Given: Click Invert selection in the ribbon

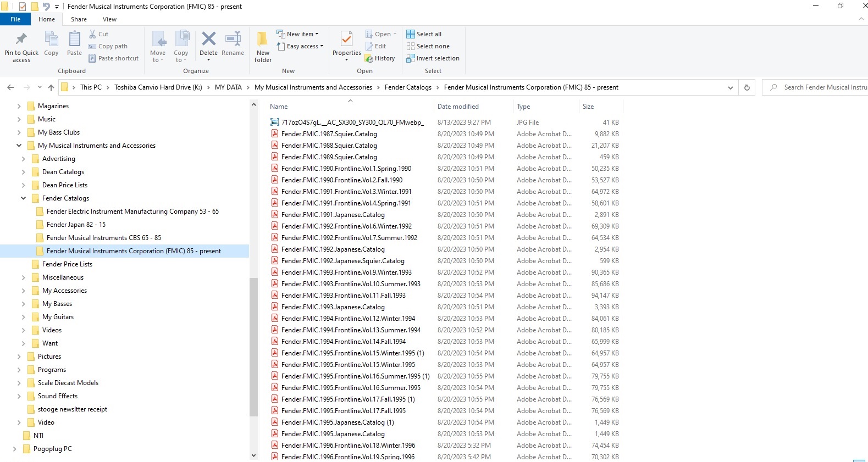Looking at the screenshot, I should click(x=433, y=58).
